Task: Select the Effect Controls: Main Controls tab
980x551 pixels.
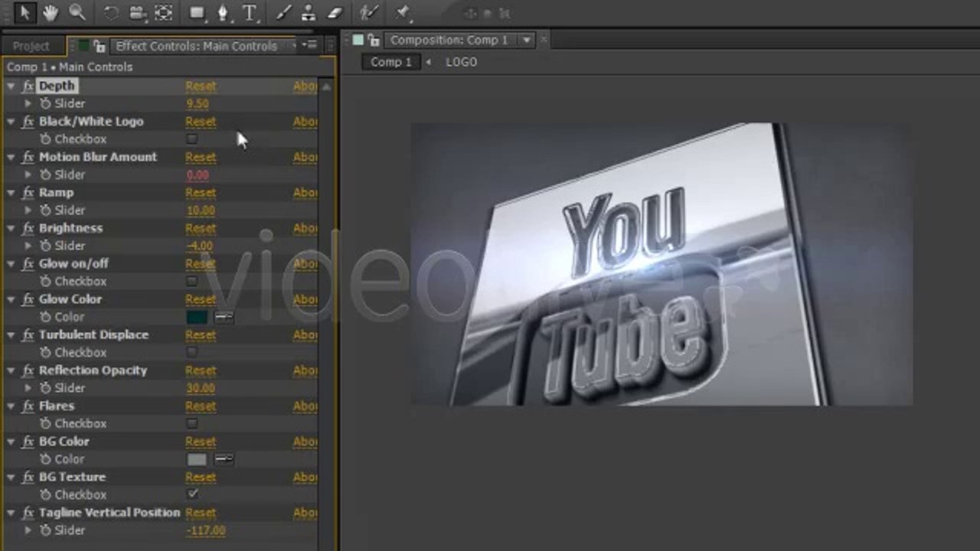Action: pyautogui.click(x=196, y=47)
